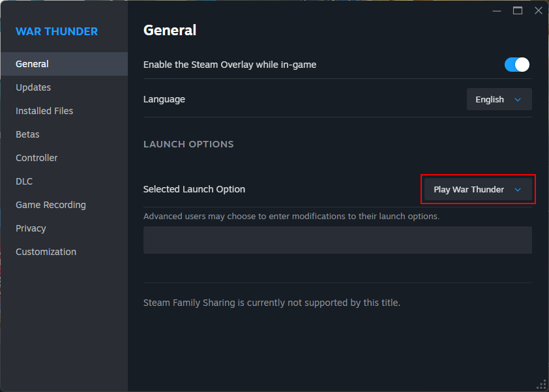
Task: Open Controller settings in sidebar
Action: pyautogui.click(x=37, y=158)
